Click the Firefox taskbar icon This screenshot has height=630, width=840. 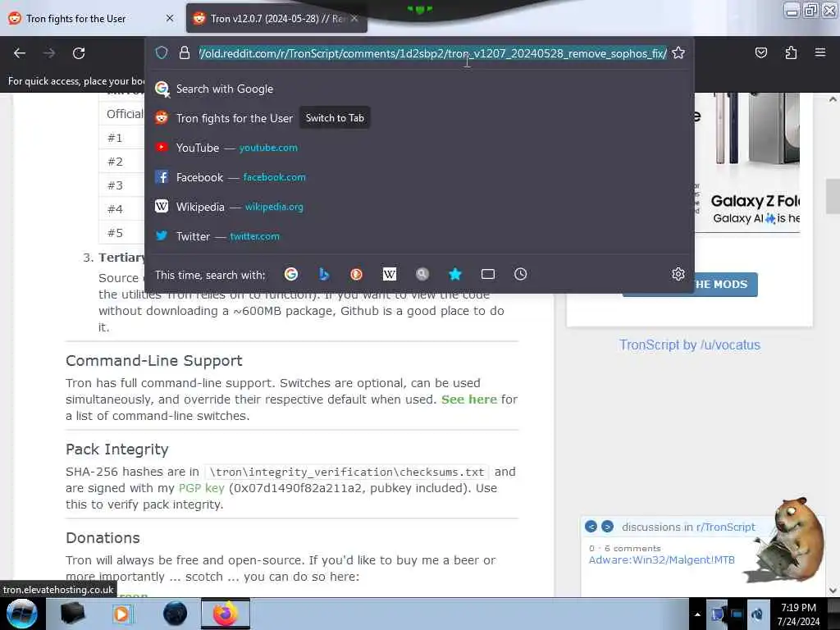(226, 614)
